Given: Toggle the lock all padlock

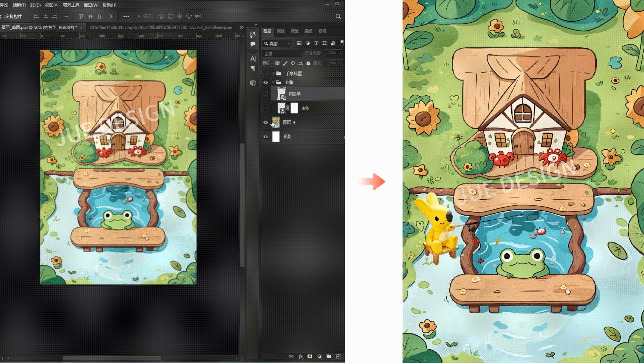Looking at the screenshot, I should tap(308, 63).
